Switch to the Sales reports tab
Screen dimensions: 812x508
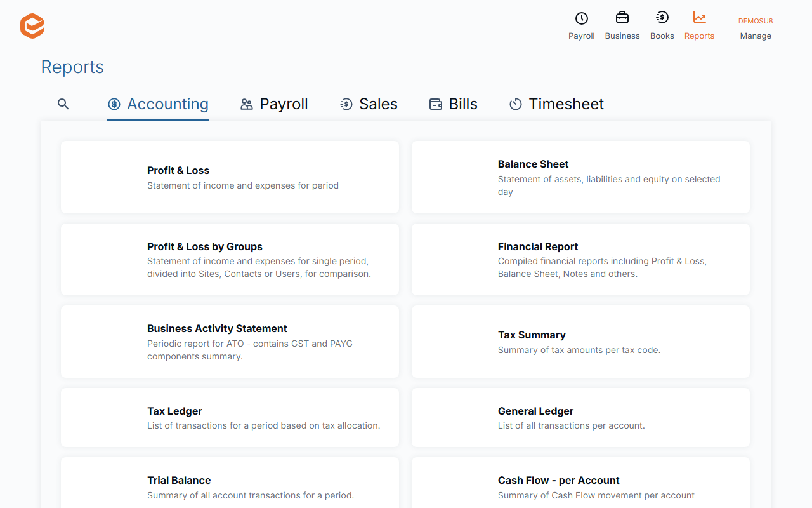coord(369,104)
